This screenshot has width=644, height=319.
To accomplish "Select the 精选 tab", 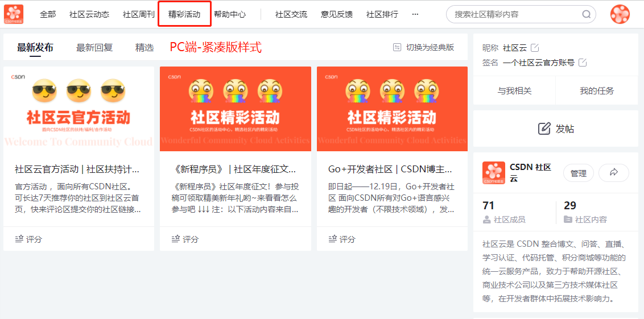I will coord(145,48).
